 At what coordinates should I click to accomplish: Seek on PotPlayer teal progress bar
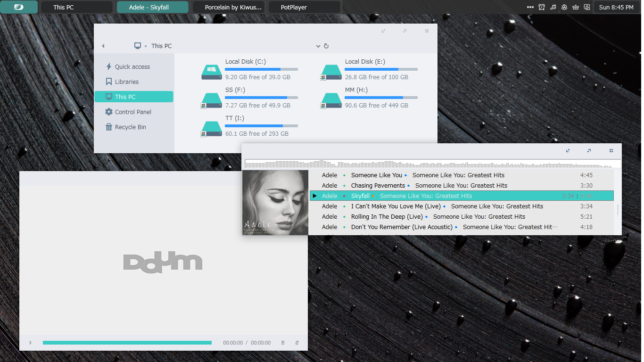point(127,343)
